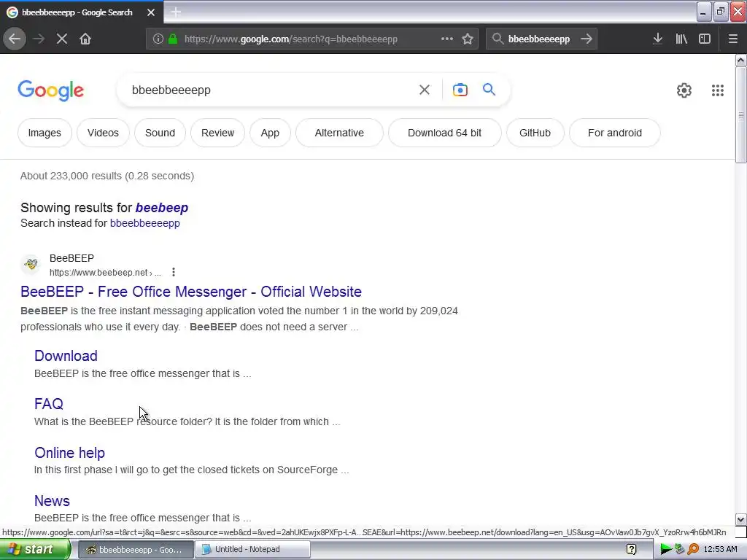The image size is (747, 560).
Task: Select the Sound filter chip
Action: [160, 133]
